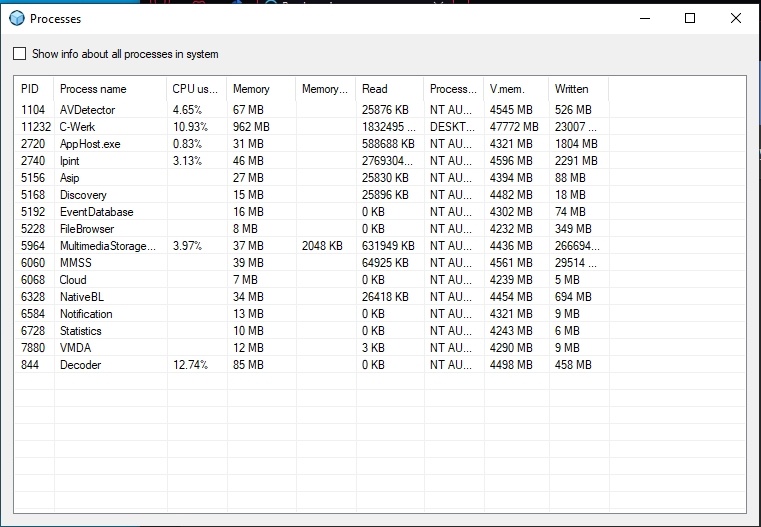761x527 pixels.
Task: Click the Processes window app icon
Action: (16, 18)
